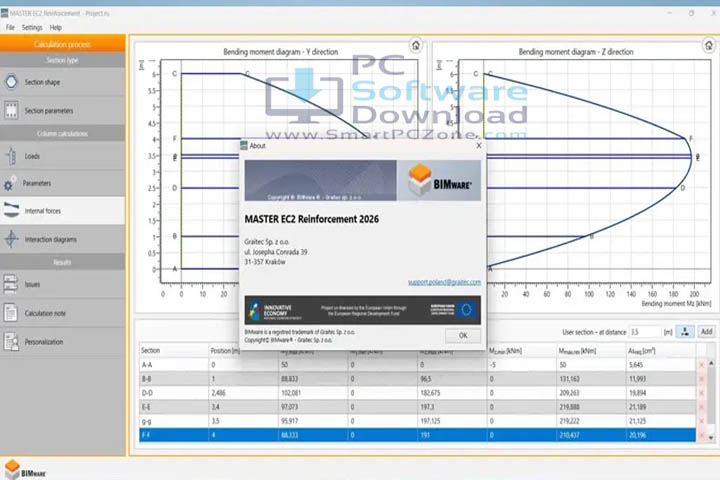Select the E-E section row
Screen dimensions: 720x480
click(x=417, y=407)
